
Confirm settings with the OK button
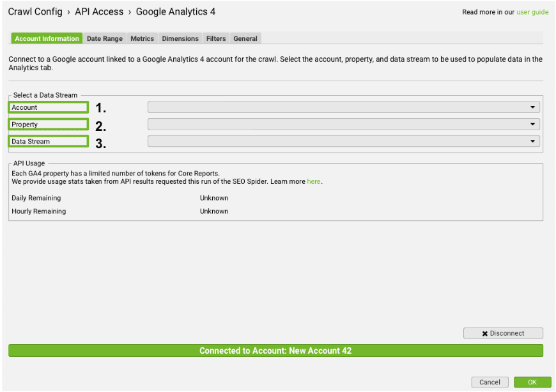(532, 382)
